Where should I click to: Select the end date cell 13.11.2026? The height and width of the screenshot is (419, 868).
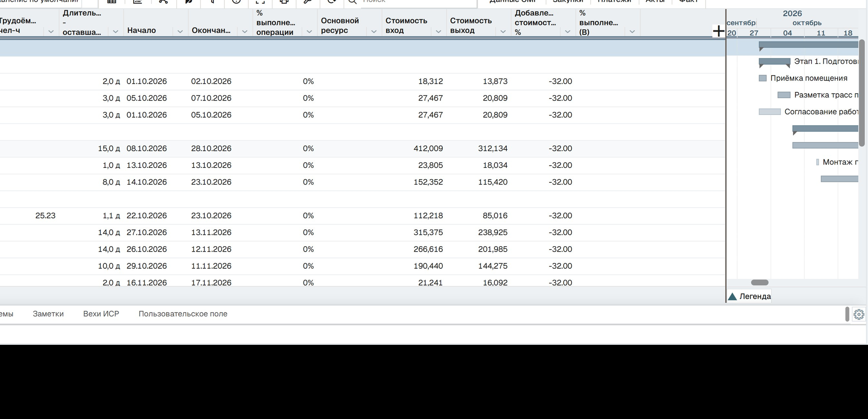pos(211,233)
